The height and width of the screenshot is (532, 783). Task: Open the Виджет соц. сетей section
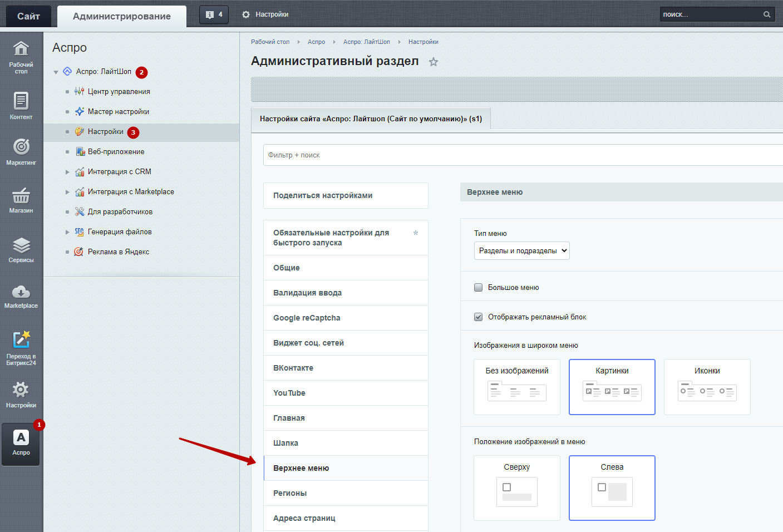click(x=346, y=343)
